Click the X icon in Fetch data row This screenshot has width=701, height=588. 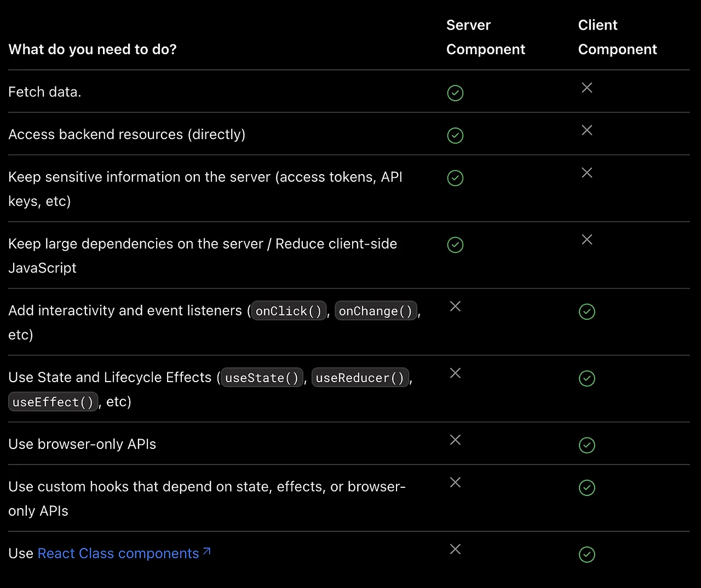pos(587,88)
